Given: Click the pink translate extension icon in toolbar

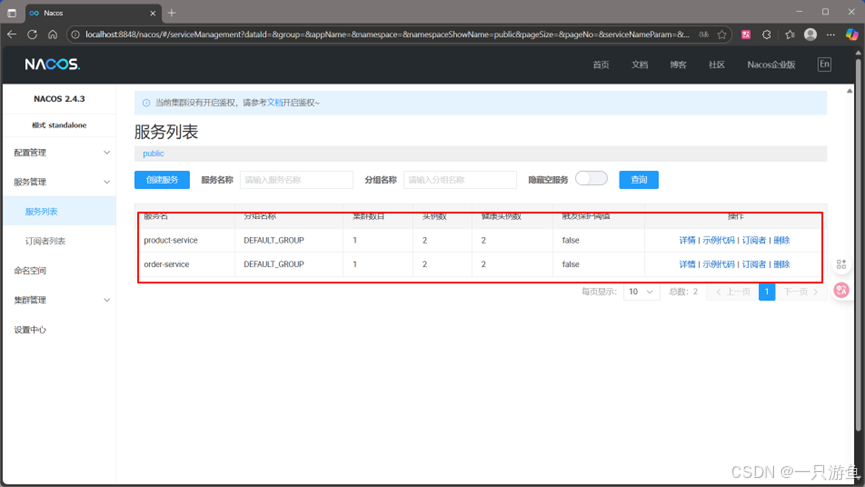Looking at the screenshot, I should pos(746,34).
